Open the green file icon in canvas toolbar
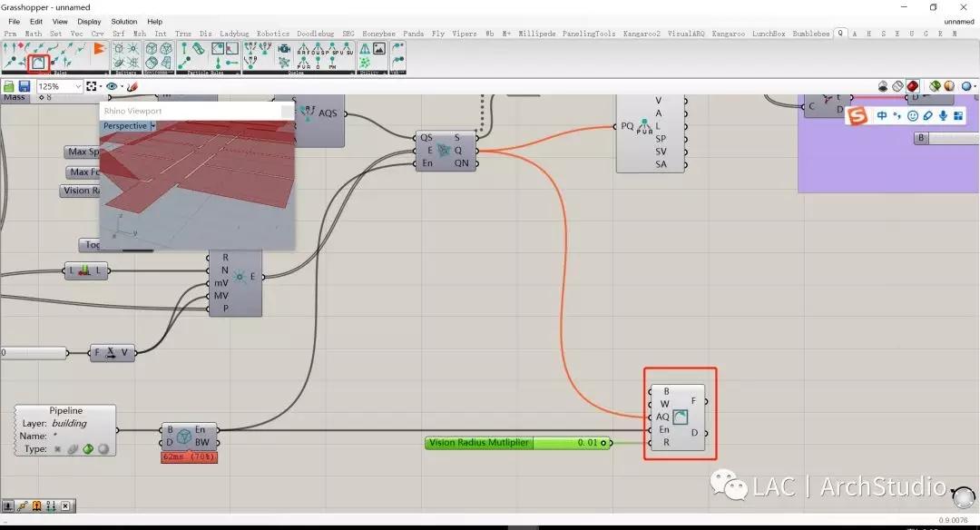This screenshot has width=980, height=530. [x=9, y=86]
